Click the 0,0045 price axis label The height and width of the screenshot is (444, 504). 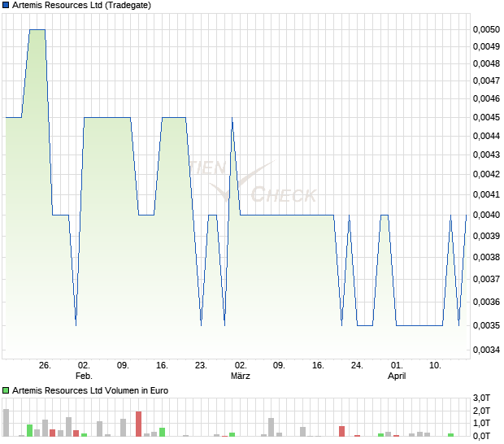click(486, 117)
